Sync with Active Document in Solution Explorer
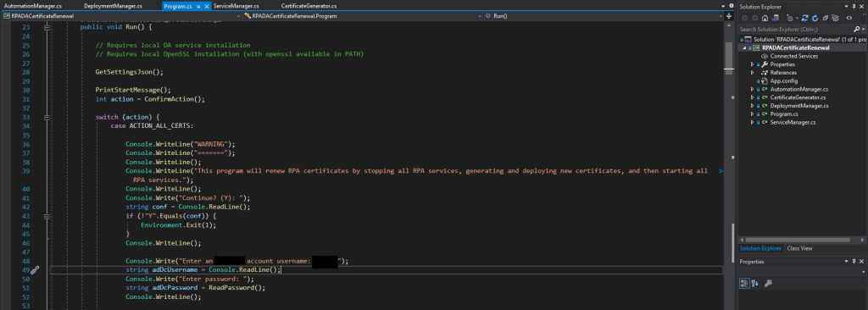This screenshot has width=868, height=310. pyautogui.click(x=805, y=18)
